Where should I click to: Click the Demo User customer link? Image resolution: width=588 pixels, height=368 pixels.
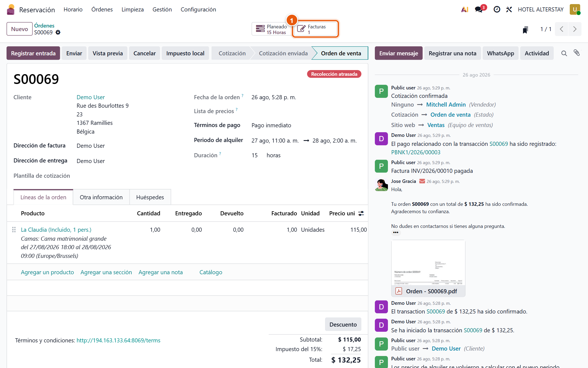pos(91,97)
